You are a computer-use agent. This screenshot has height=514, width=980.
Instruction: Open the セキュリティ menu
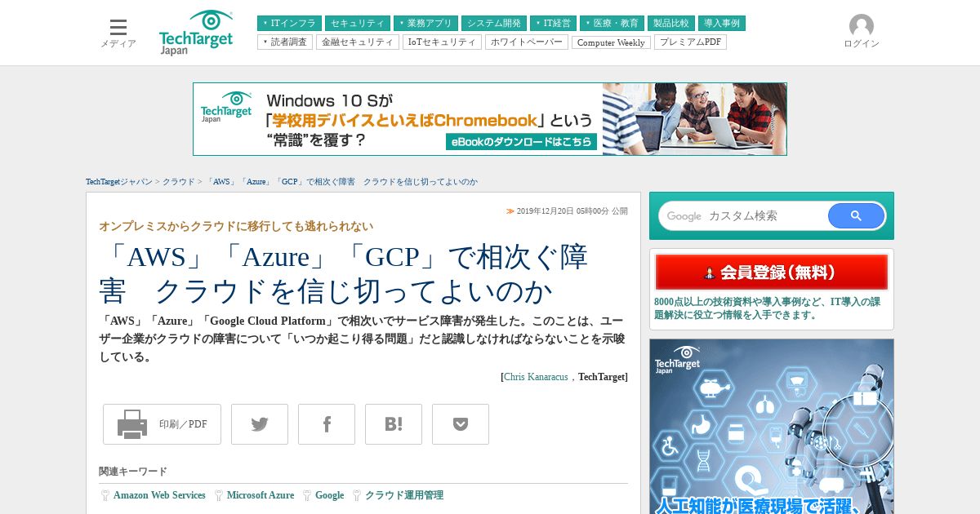coord(358,24)
